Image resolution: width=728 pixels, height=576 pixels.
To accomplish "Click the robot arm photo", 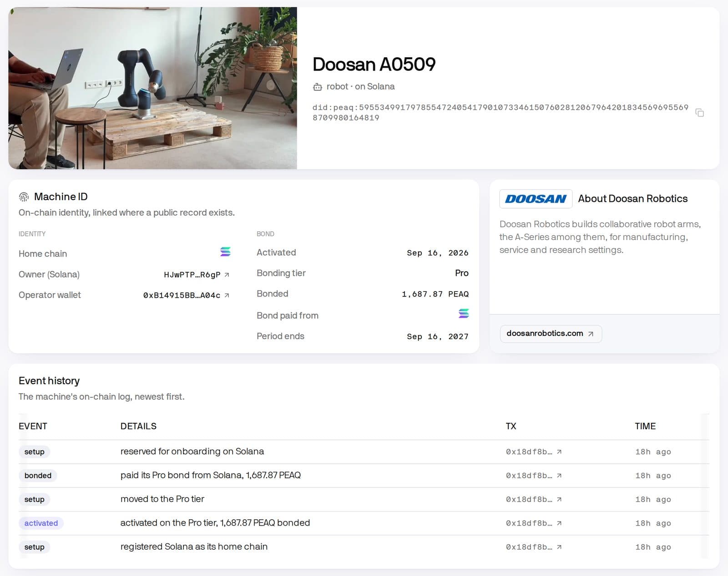I will coord(152,88).
